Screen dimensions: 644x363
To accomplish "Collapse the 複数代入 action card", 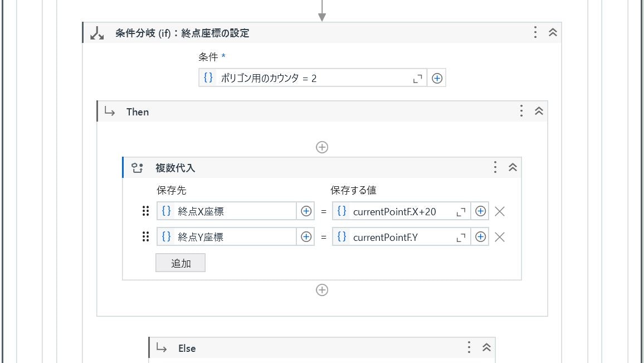I will (x=512, y=167).
